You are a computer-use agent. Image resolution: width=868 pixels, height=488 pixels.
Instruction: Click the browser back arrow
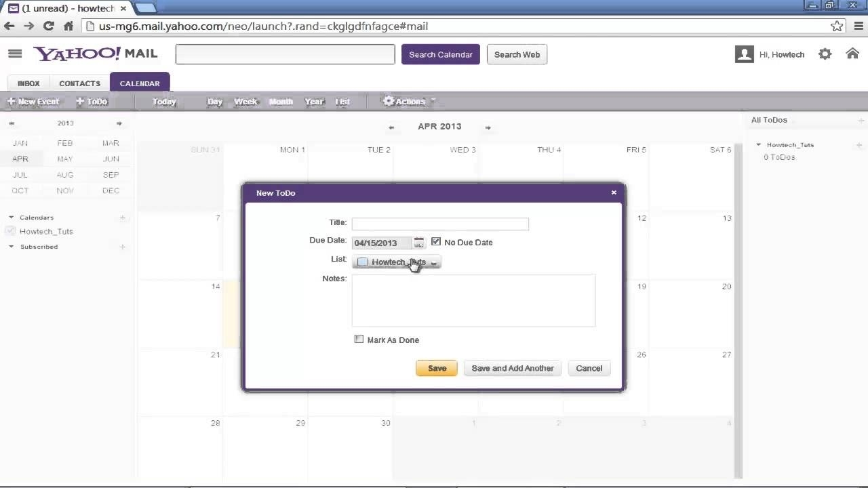[x=9, y=26]
